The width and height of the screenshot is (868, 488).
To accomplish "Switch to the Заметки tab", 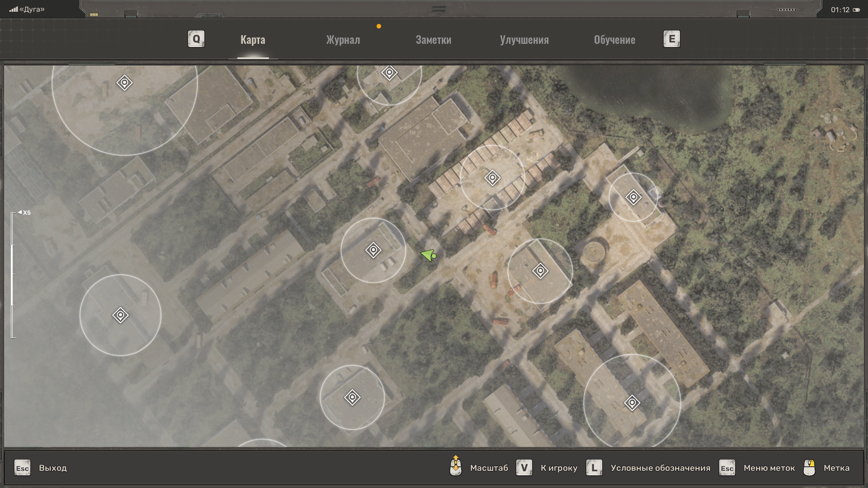I will pos(433,40).
